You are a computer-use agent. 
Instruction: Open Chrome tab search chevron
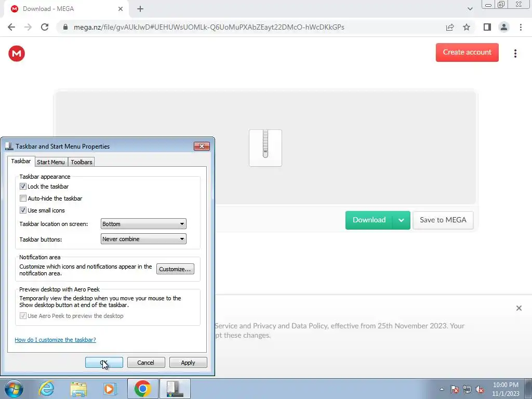click(470, 9)
